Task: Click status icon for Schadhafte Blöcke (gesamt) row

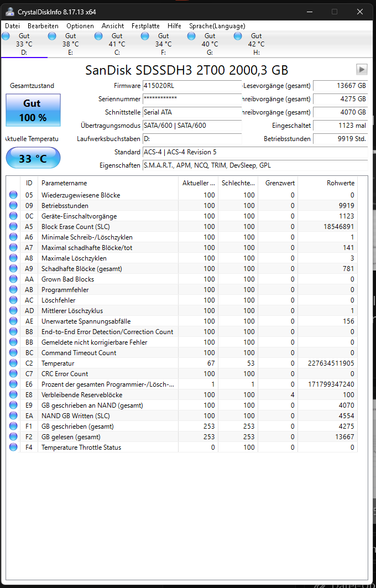Action: pyautogui.click(x=13, y=268)
